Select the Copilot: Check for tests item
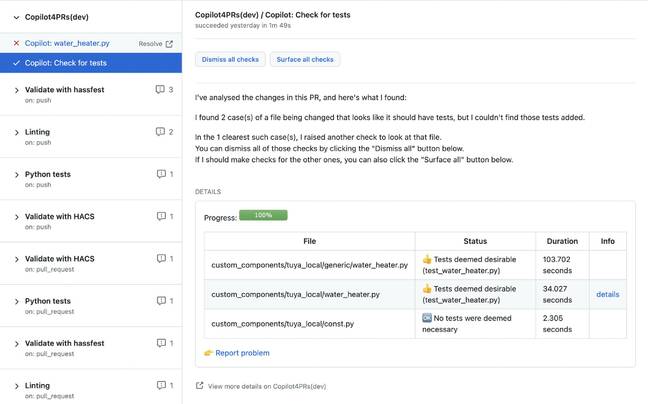This screenshot has width=648, height=404. [91, 63]
